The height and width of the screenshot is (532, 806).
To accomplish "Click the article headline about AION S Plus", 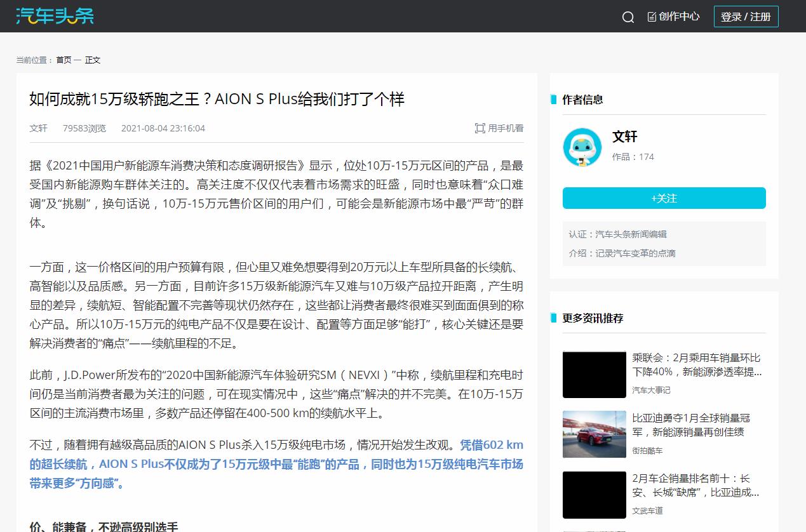I will [x=217, y=99].
